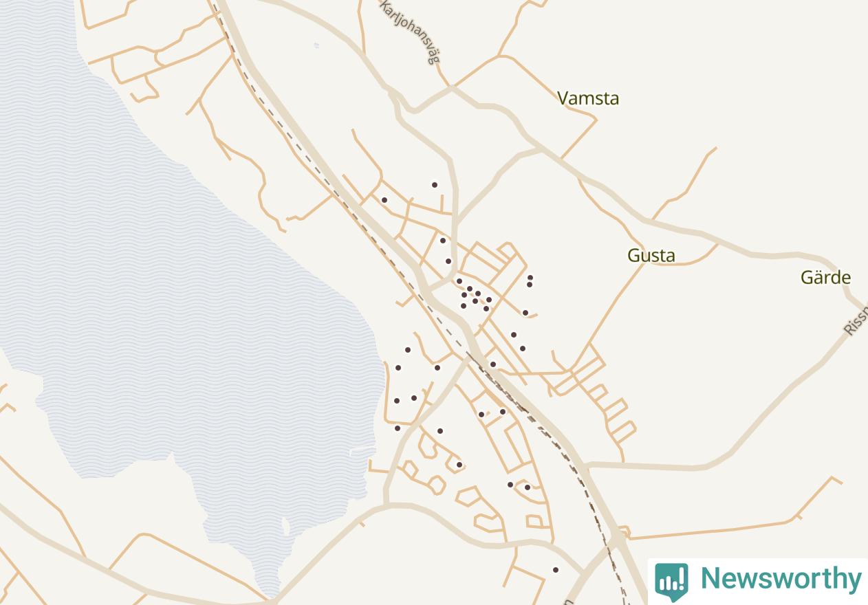The height and width of the screenshot is (605, 868).
Task: Click the small islet in the lake's northern part
Action: pyautogui.click(x=316, y=45)
